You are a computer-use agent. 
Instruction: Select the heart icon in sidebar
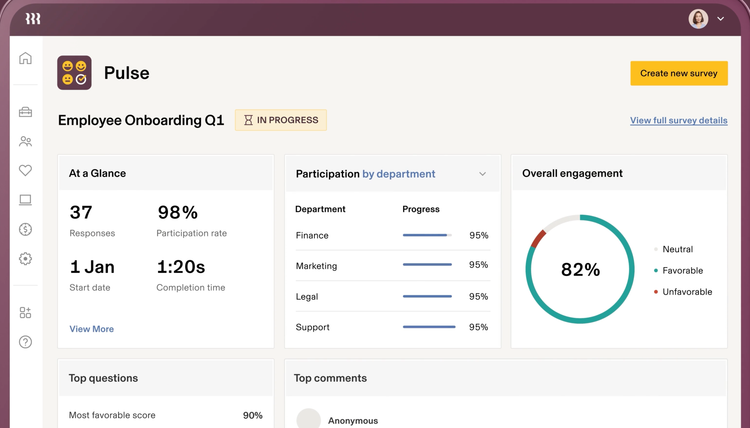[x=26, y=171]
